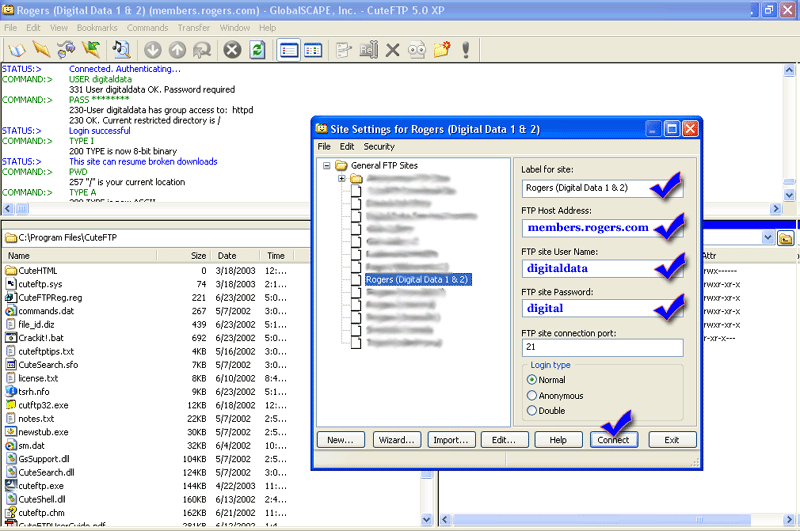Refresh the file listing with green arrows icon
The width and height of the screenshot is (800, 531).
tap(257, 50)
